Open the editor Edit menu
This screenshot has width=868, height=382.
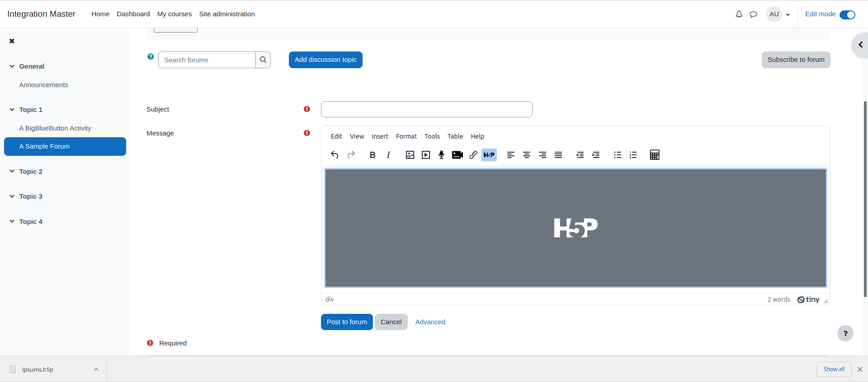[x=336, y=136]
